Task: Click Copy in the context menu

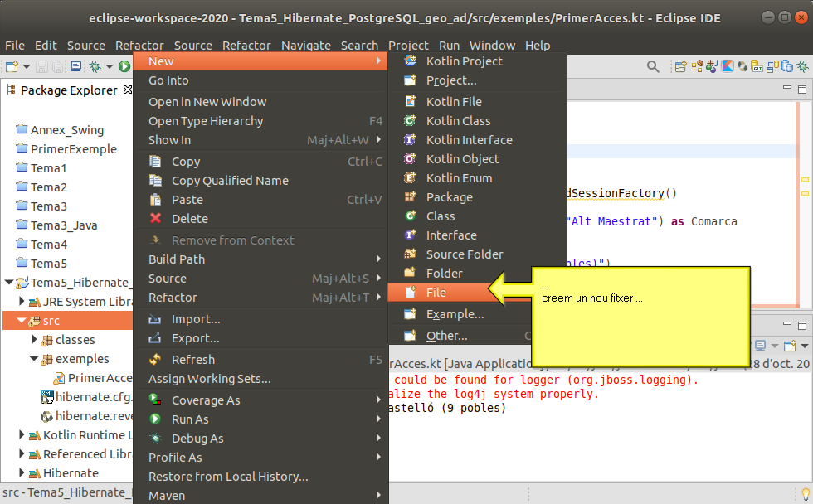Action: click(260, 162)
